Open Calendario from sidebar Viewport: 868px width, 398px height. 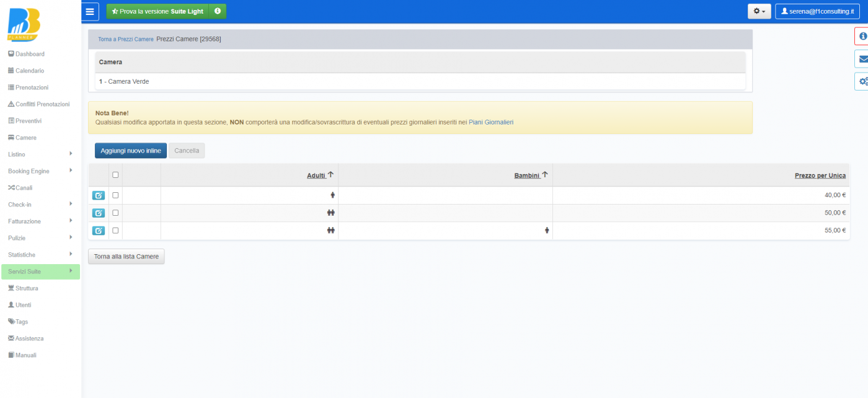tap(26, 71)
